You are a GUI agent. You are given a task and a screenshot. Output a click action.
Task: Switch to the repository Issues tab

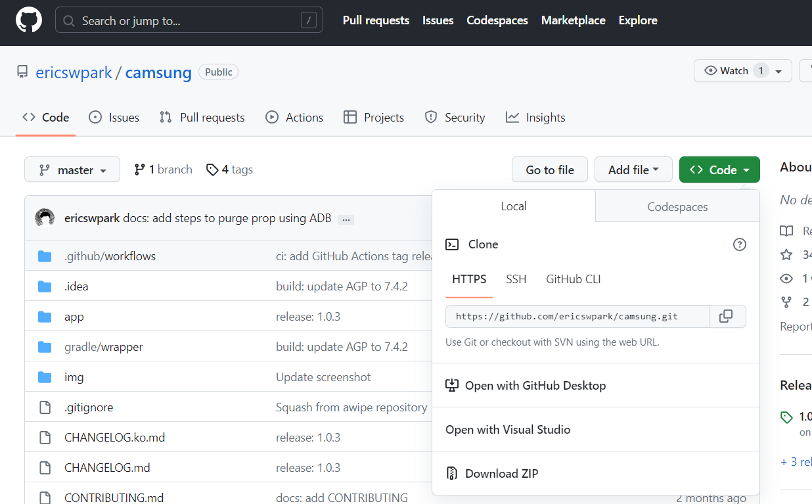[x=114, y=118]
